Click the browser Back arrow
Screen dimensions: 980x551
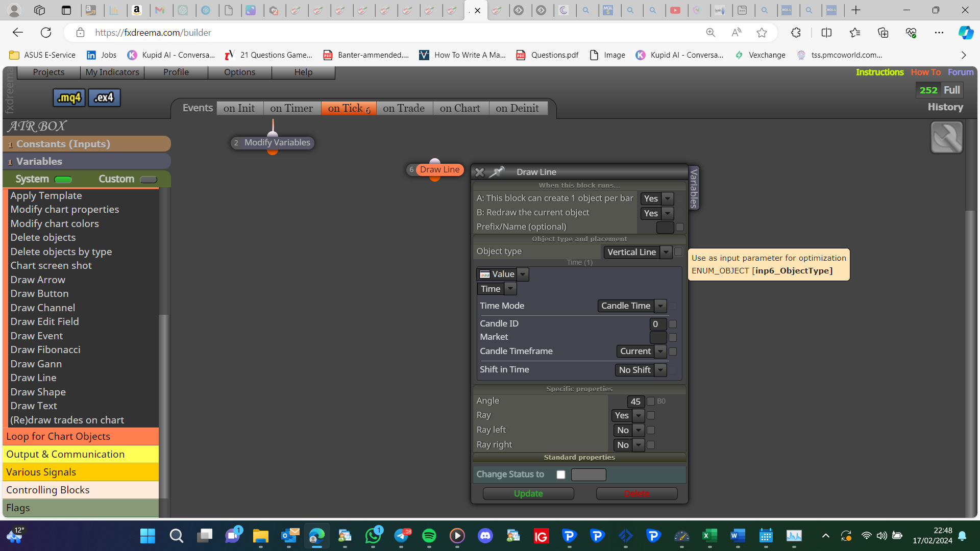click(18, 33)
